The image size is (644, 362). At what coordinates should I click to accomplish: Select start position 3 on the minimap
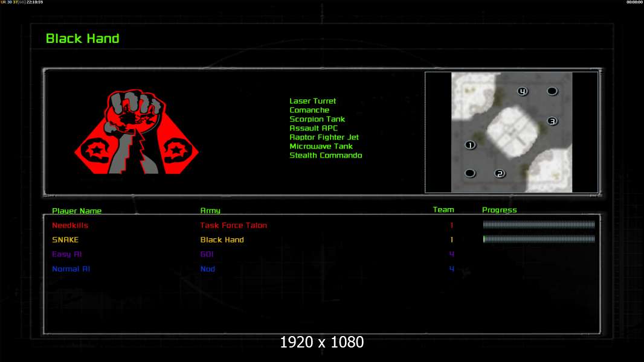pyautogui.click(x=552, y=121)
